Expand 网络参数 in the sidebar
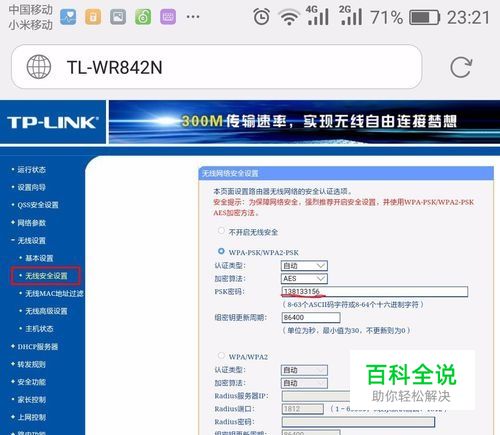 31,223
